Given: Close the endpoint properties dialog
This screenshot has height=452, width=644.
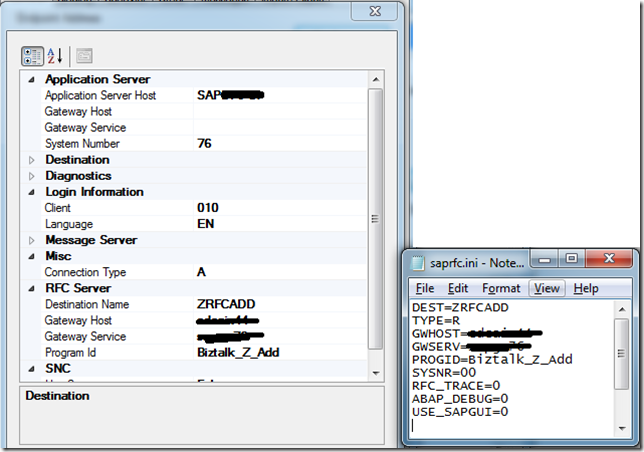Looking at the screenshot, I should [x=375, y=11].
